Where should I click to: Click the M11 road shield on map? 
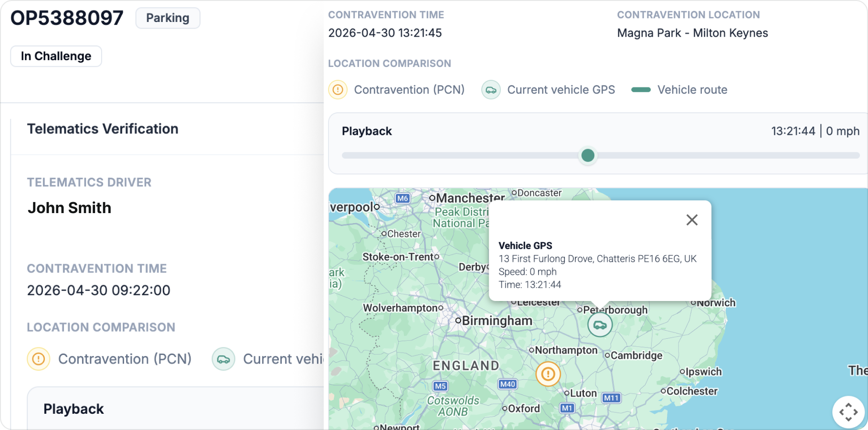611,398
